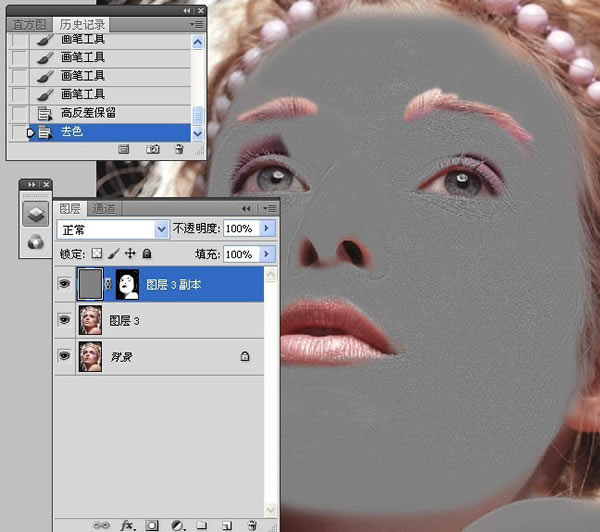600x532 pixels.
Task: Click the 填充 100% input field
Action: click(241, 254)
